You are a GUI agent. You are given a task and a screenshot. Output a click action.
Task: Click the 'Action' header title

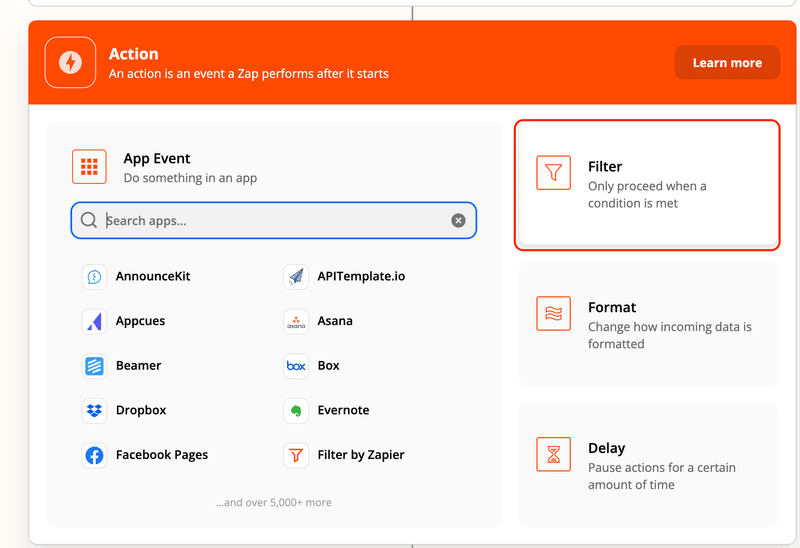[x=134, y=54]
